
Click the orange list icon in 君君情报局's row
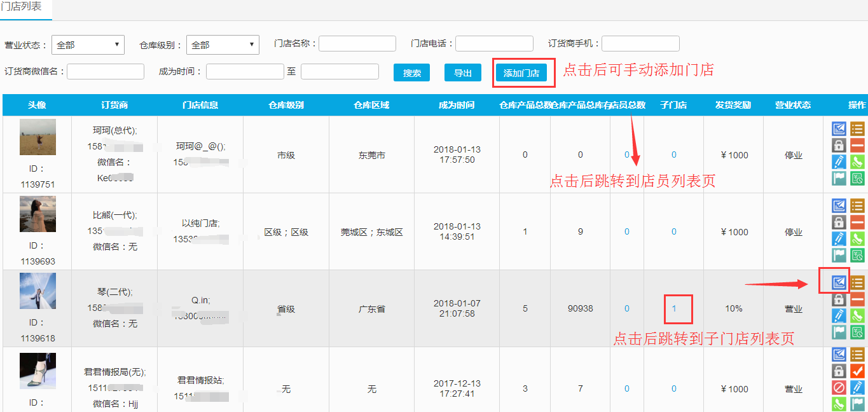tap(858, 354)
